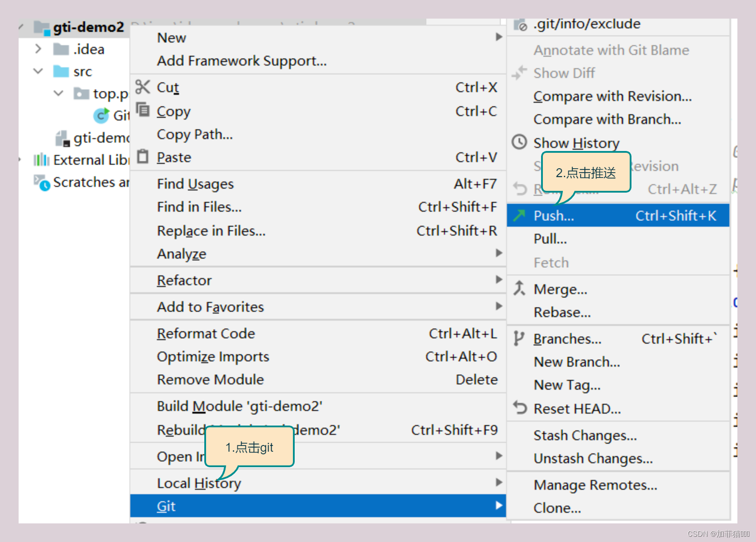Choose Annotate with Git Blame entry
756x542 pixels.
click(618, 50)
